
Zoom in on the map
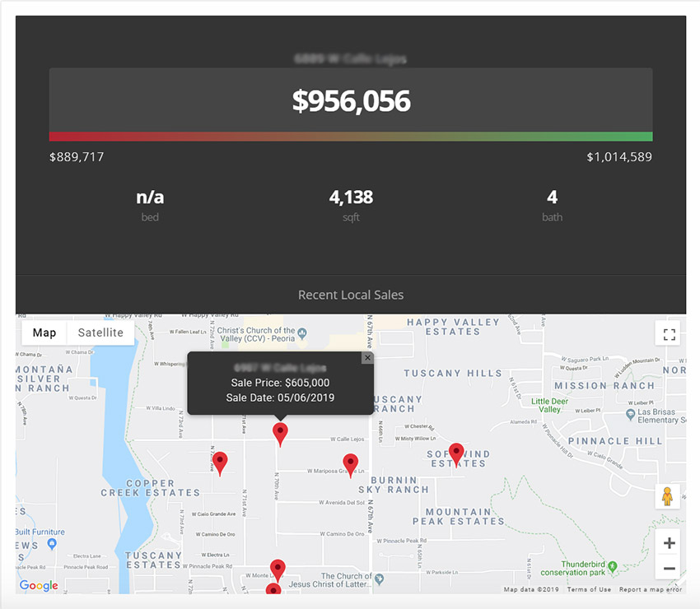669,543
